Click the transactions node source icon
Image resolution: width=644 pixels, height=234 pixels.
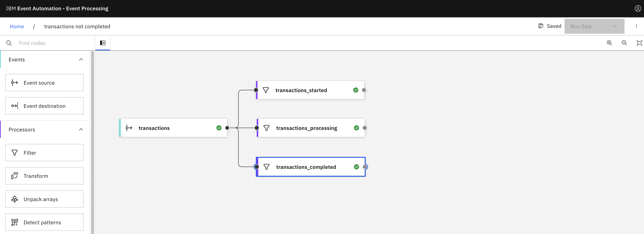pyautogui.click(x=129, y=128)
